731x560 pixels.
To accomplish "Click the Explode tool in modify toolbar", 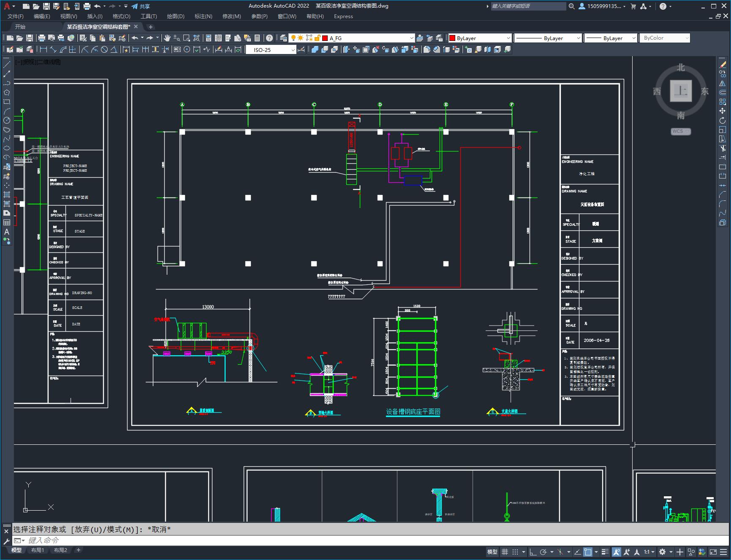I will tap(723, 222).
